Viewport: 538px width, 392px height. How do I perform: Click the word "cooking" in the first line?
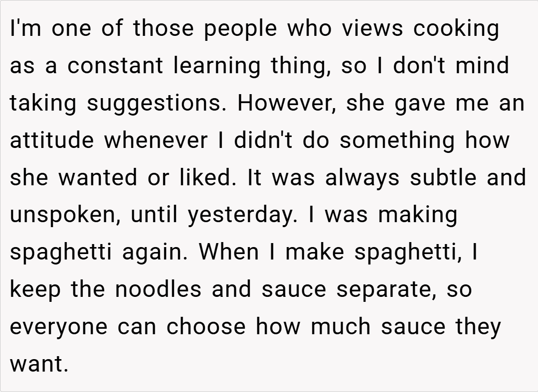pos(456,29)
